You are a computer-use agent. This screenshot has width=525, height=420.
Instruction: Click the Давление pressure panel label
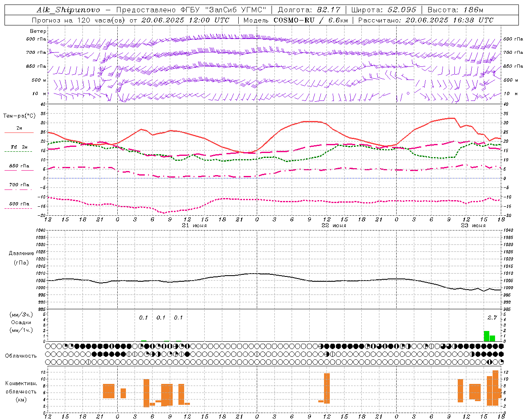pos(21,253)
